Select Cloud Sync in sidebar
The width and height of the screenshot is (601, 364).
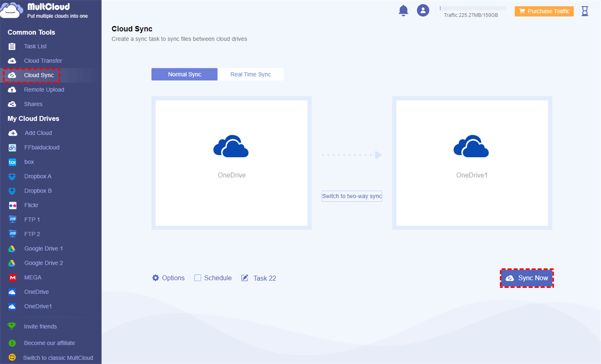coord(39,75)
